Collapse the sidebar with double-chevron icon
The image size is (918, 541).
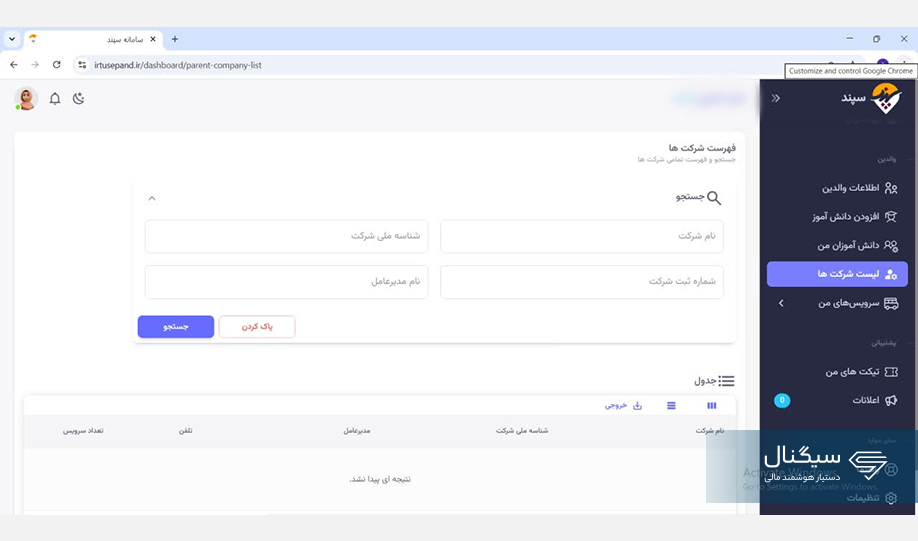[x=776, y=98]
